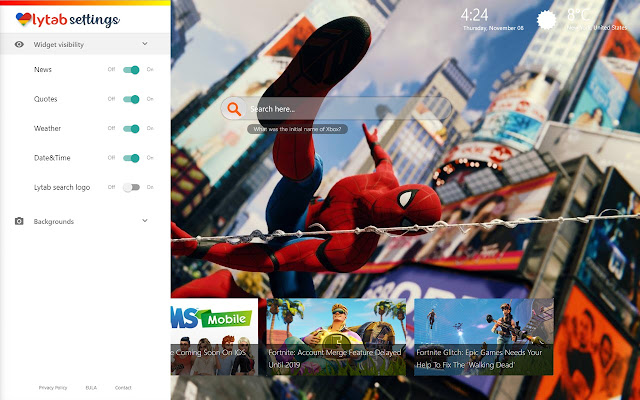
Task: Open the Widget visibility section header
Action: tap(85, 44)
